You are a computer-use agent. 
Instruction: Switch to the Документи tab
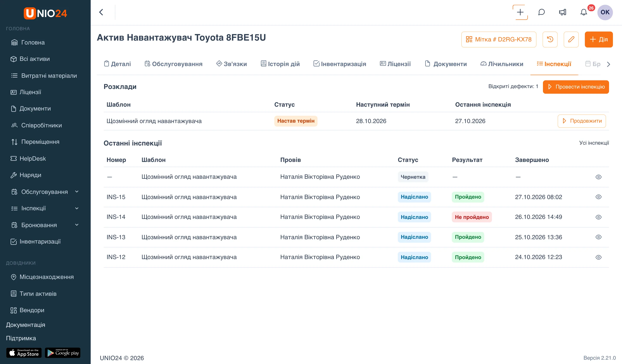pos(446,64)
